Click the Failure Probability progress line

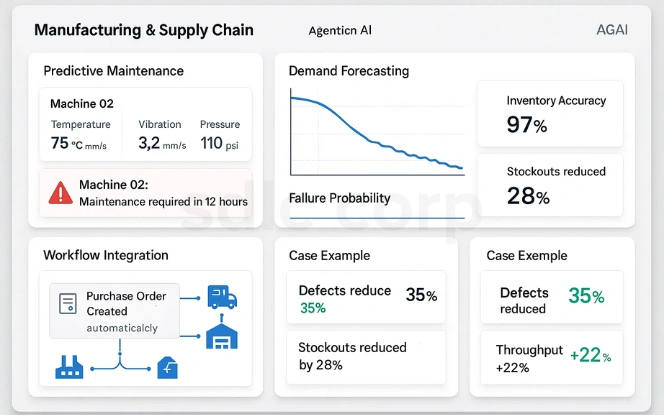[x=376, y=217]
